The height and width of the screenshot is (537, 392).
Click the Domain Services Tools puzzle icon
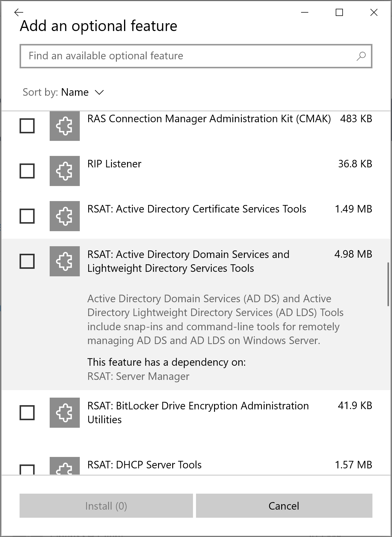(x=65, y=261)
